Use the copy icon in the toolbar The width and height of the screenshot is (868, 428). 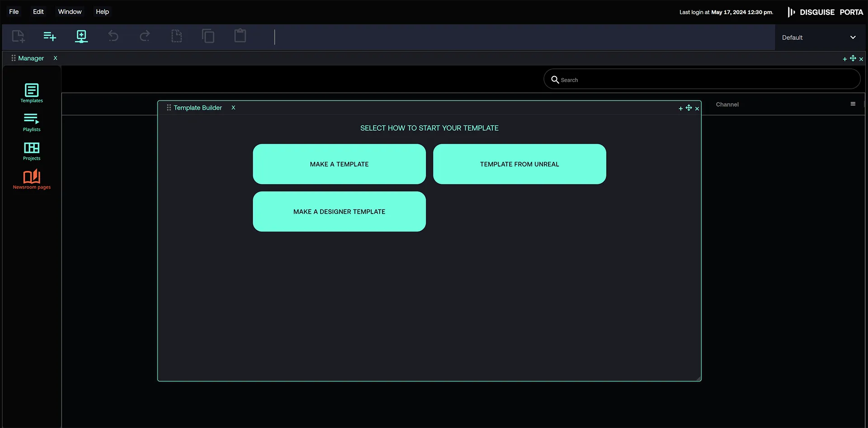(208, 36)
